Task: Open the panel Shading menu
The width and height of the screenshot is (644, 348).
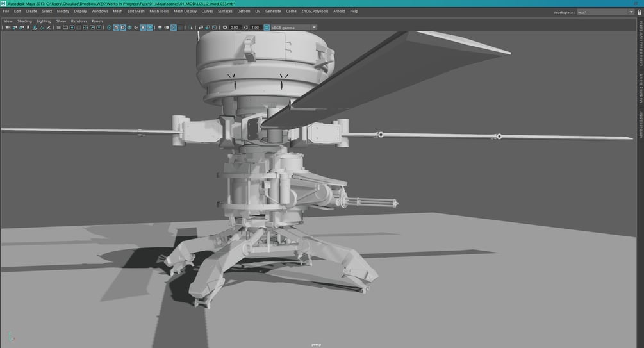Action: click(24, 21)
